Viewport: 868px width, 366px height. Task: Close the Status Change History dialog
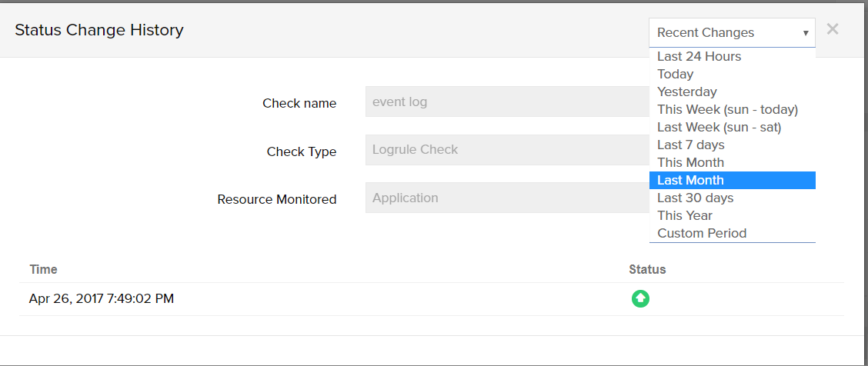(x=832, y=30)
